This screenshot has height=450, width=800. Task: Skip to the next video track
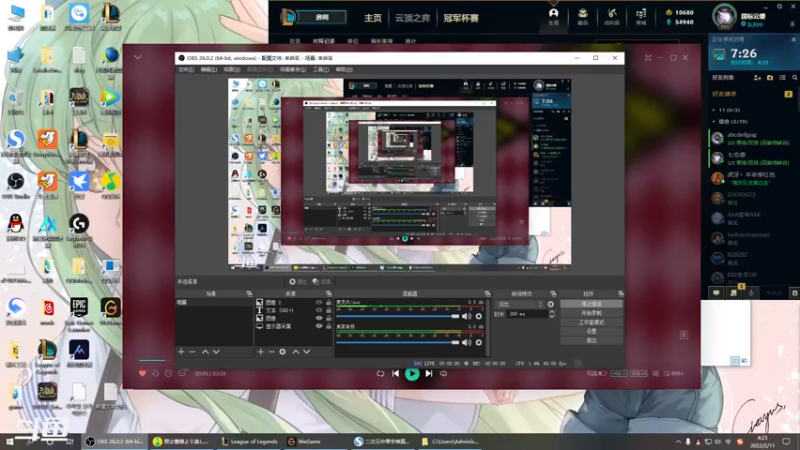(x=429, y=373)
